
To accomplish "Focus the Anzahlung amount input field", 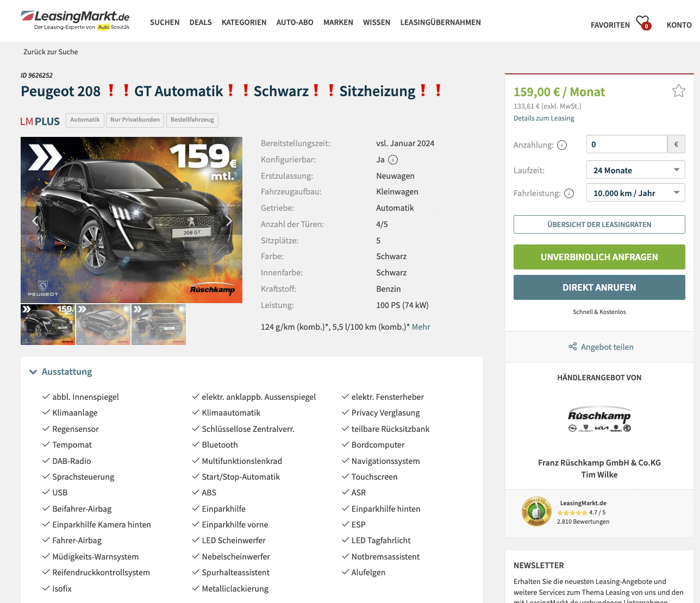I will pos(627,145).
